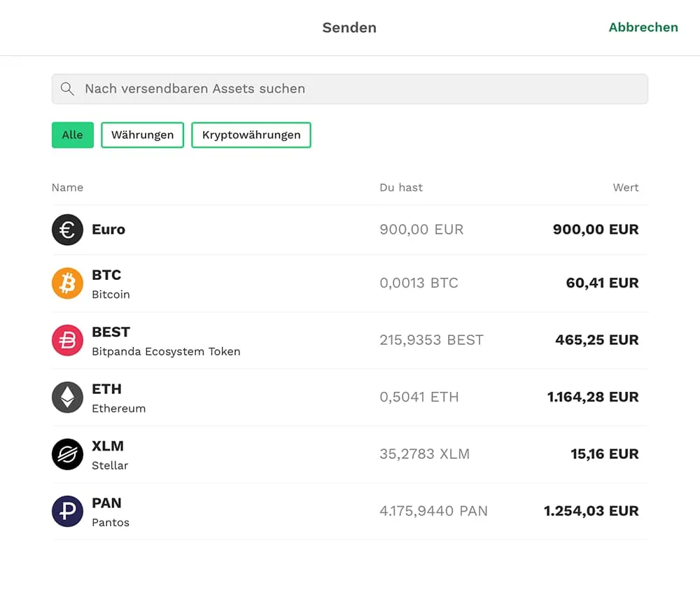This screenshot has height=592, width=700.
Task: Click the 465,25 EUR value
Action: click(597, 340)
